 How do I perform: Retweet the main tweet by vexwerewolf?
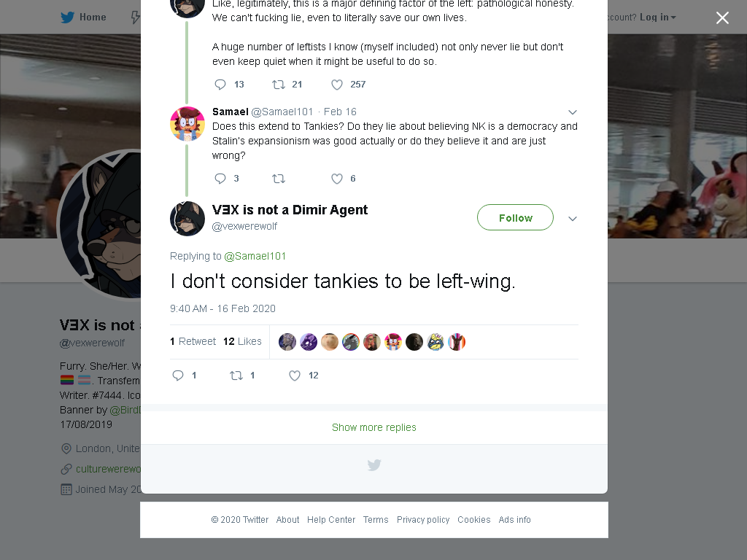[x=236, y=376]
